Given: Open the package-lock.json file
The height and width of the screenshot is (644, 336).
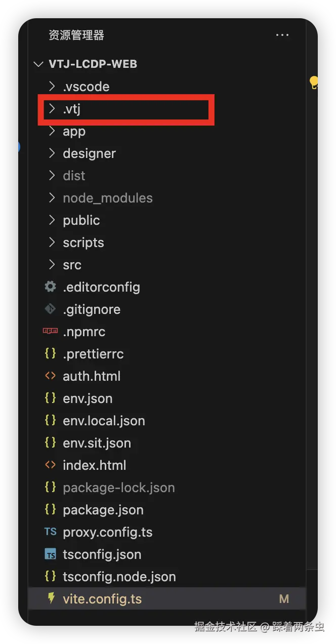Looking at the screenshot, I should 118,488.
